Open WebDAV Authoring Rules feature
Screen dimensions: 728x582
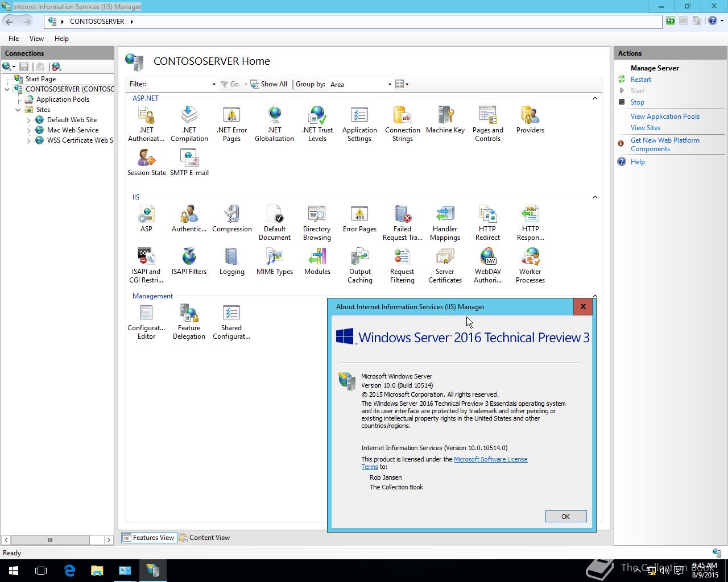click(x=487, y=265)
